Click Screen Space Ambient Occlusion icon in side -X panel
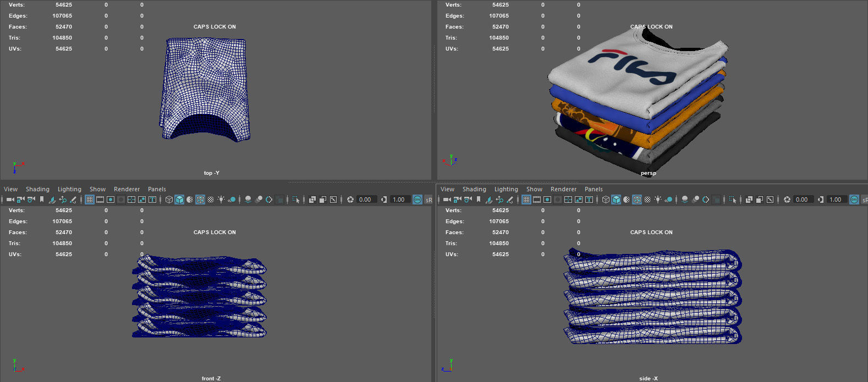This screenshot has width=868, height=382. pos(684,200)
